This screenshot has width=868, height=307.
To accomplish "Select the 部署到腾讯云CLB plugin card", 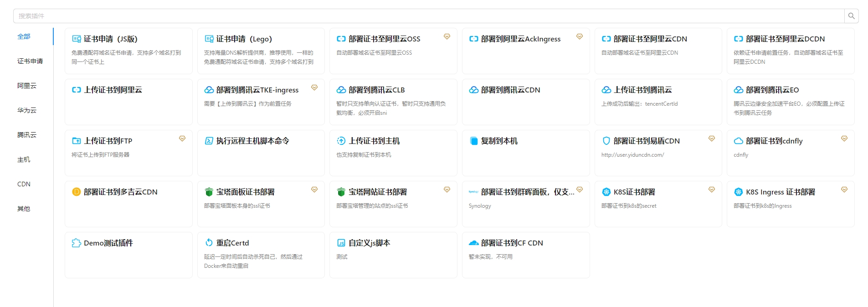I will coord(393,102).
